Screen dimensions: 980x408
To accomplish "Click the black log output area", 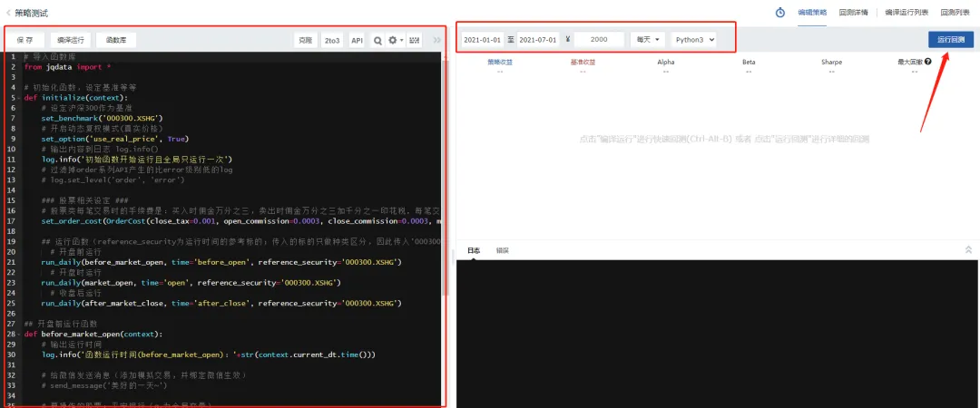I will pos(718,334).
